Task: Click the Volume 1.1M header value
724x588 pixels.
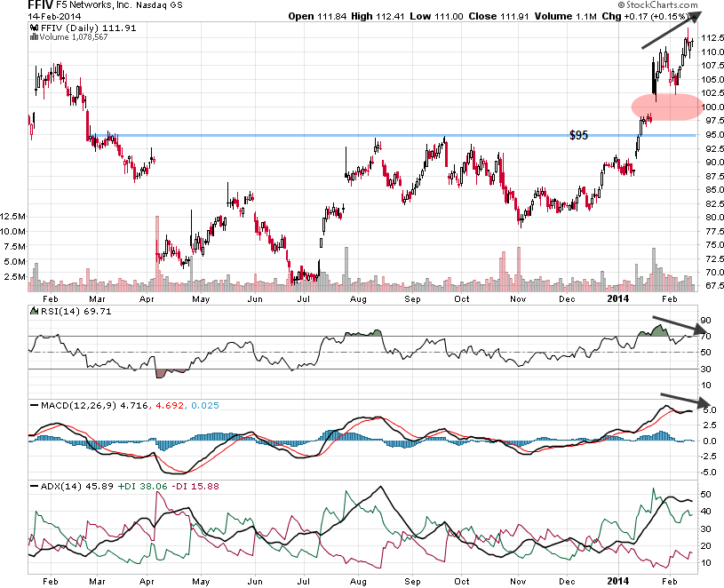Action: tap(566, 16)
